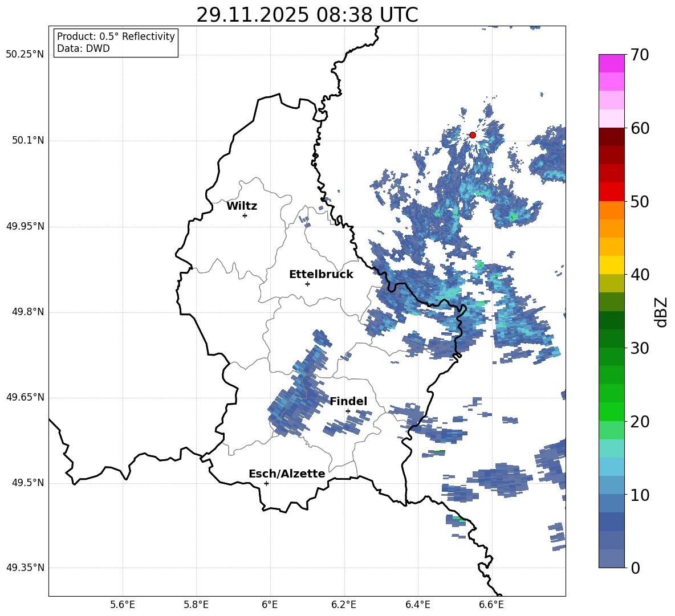Image resolution: width=675 pixels, height=616 pixels.
Task: Click the 49.65°N latitude label
Action: (25, 397)
